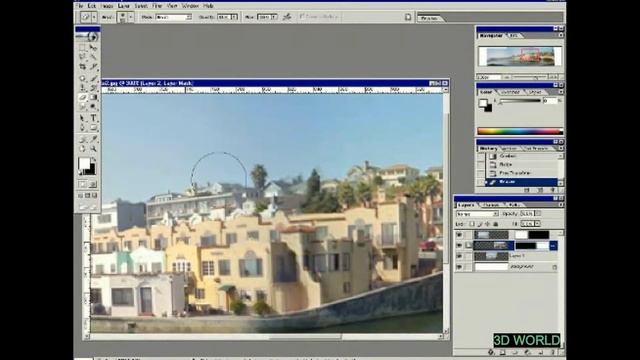Select the Shape tool
Image resolution: width=640 pixels, height=360 pixels.
tap(93, 128)
